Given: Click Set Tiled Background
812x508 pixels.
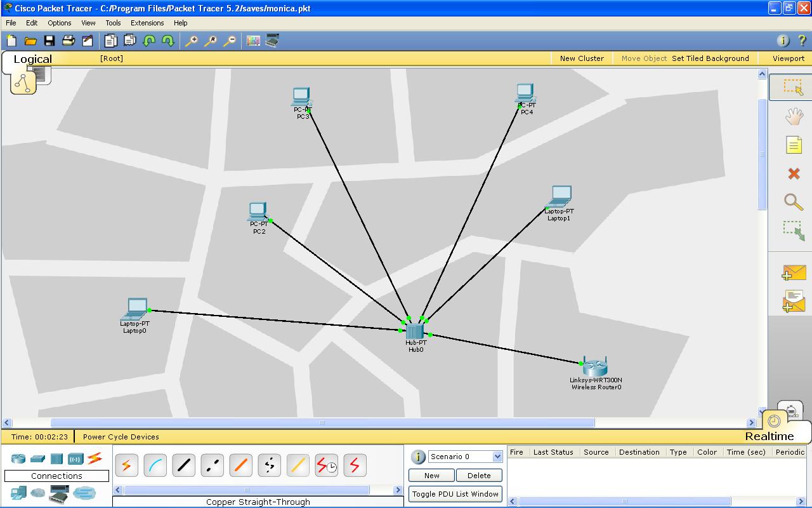Looking at the screenshot, I should pos(710,58).
